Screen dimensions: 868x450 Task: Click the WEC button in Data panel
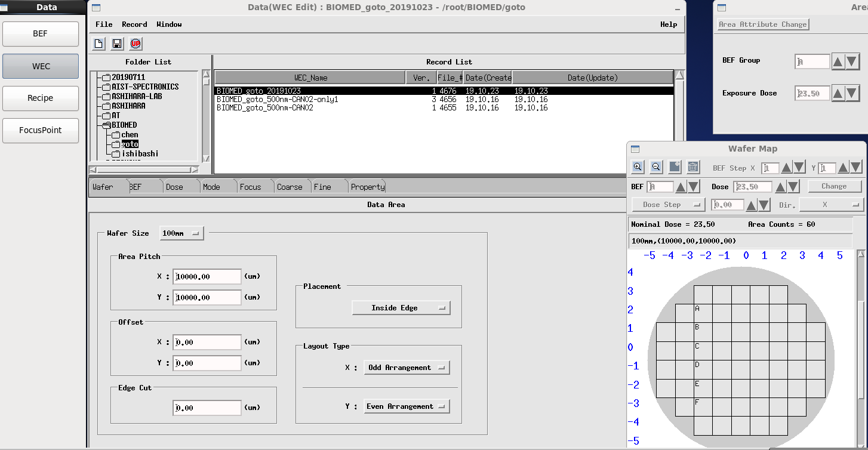point(41,66)
